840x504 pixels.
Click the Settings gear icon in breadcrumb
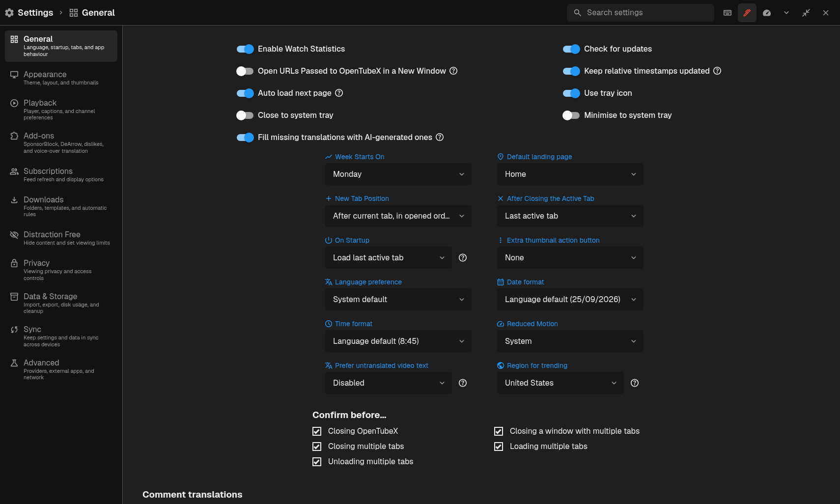(x=9, y=13)
